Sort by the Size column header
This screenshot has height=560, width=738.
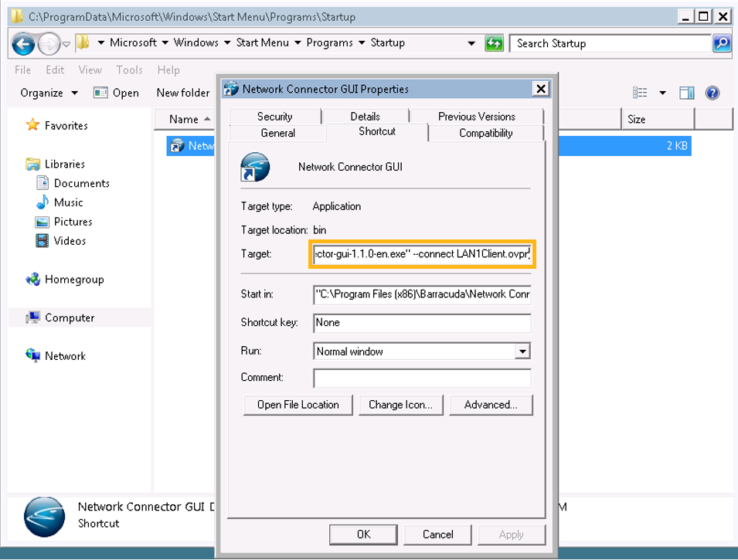tap(658, 119)
